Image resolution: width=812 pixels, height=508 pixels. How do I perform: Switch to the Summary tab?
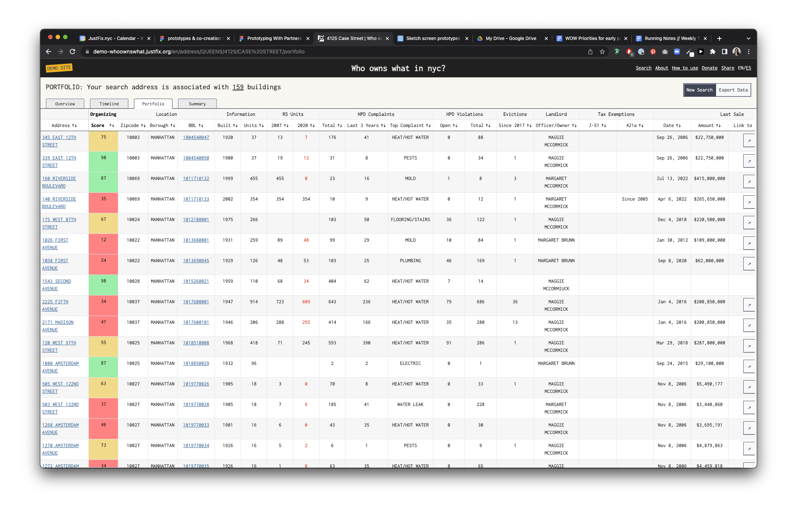pyautogui.click(x=197, y=104)
